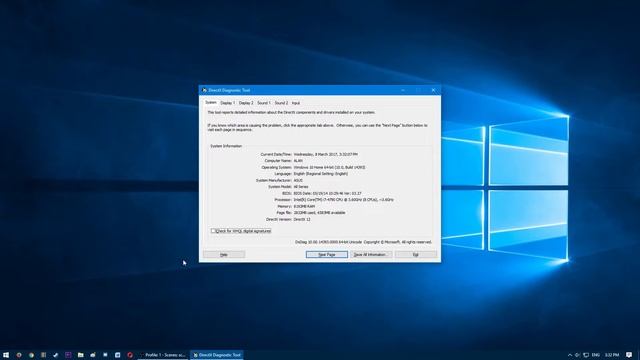640x360 pixels.
Task: Click the Computer Name value
Action: [x=298, y=161]
